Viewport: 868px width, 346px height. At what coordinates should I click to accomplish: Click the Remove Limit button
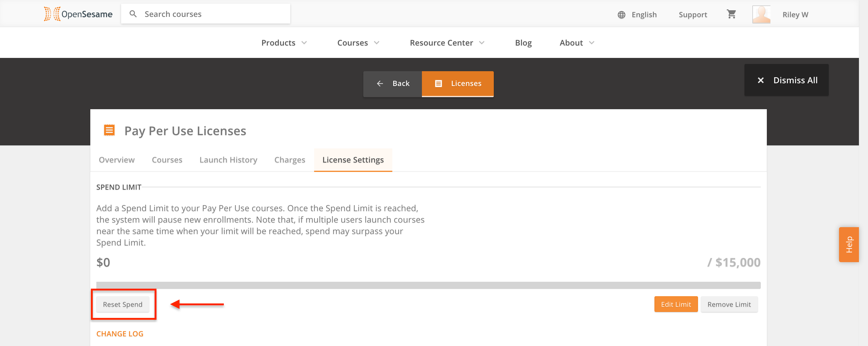(729, 304)
